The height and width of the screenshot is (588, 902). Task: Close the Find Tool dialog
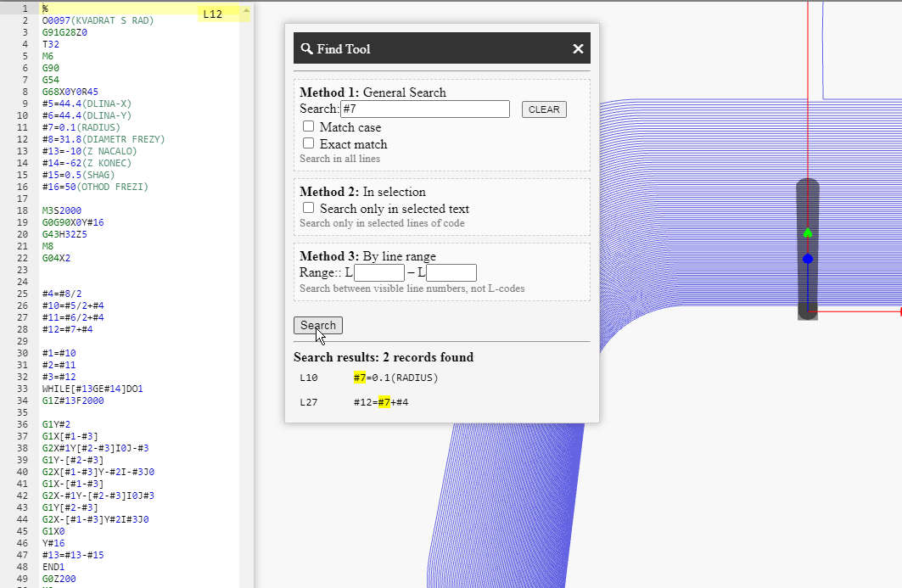[578, 49]
